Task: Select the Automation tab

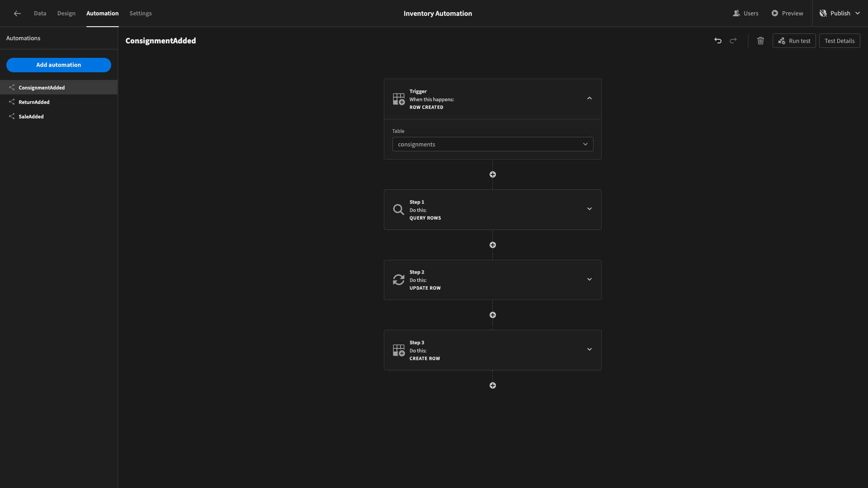Action: click(103, 13)
